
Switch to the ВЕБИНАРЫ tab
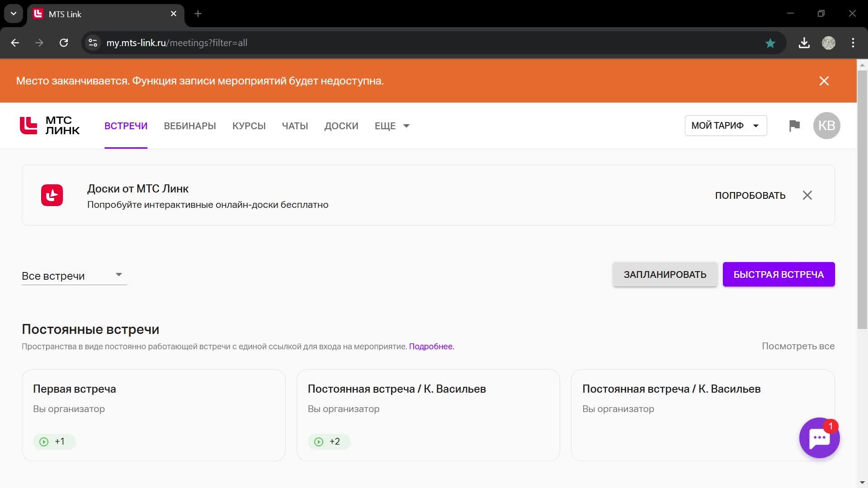tap(190, 126)
